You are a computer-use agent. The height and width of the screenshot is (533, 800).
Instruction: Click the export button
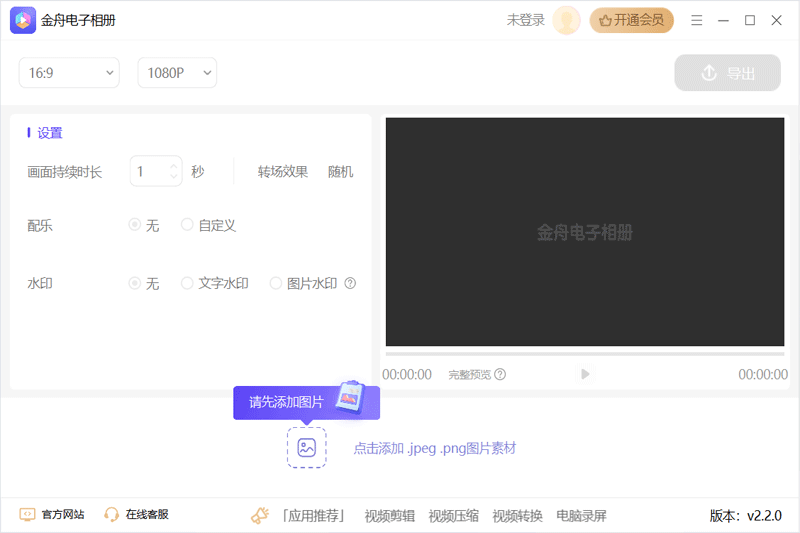click(x=727, y=73)
